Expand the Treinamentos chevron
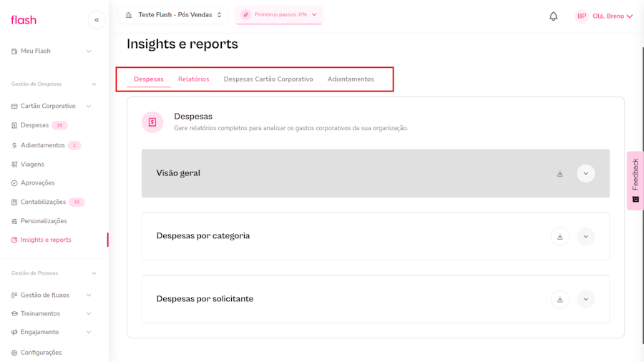Screen dimensions: 644x362 click(89, 313)
